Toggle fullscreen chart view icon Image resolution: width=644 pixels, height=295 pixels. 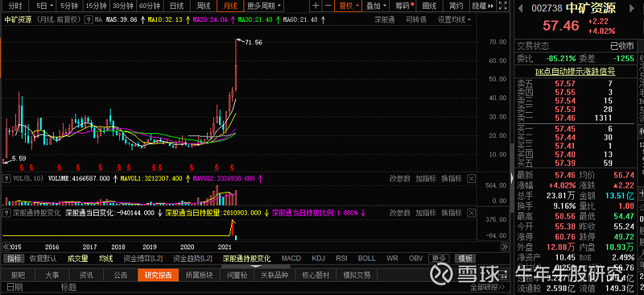(502, 6)
